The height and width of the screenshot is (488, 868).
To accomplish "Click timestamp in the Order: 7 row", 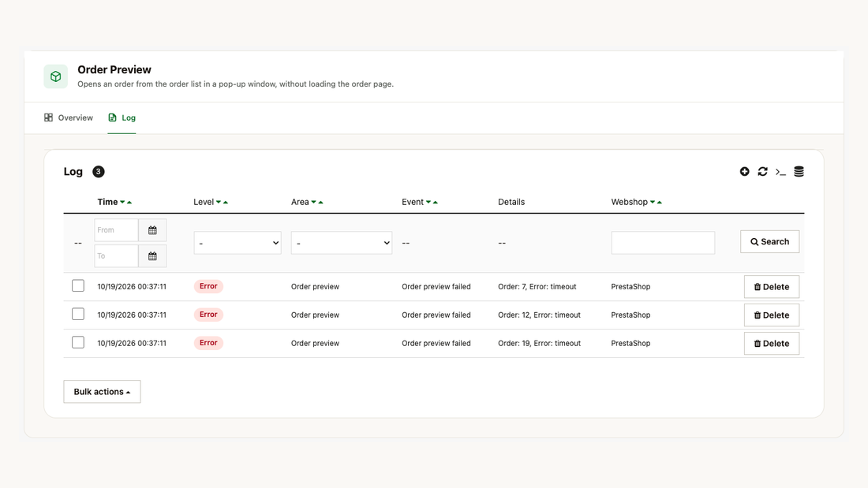I will 132,287.
